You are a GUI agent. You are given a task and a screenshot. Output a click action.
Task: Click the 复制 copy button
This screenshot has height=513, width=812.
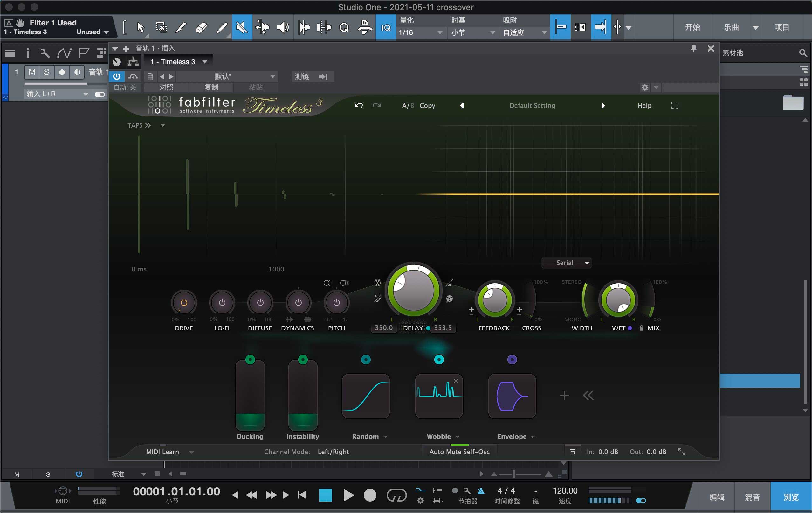click(211, 88)
